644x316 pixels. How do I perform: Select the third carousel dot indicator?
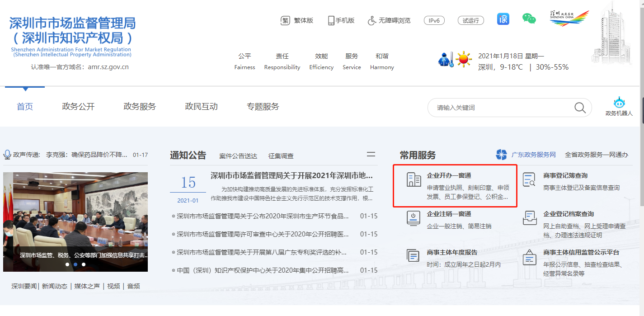click(x=84, y=264)
